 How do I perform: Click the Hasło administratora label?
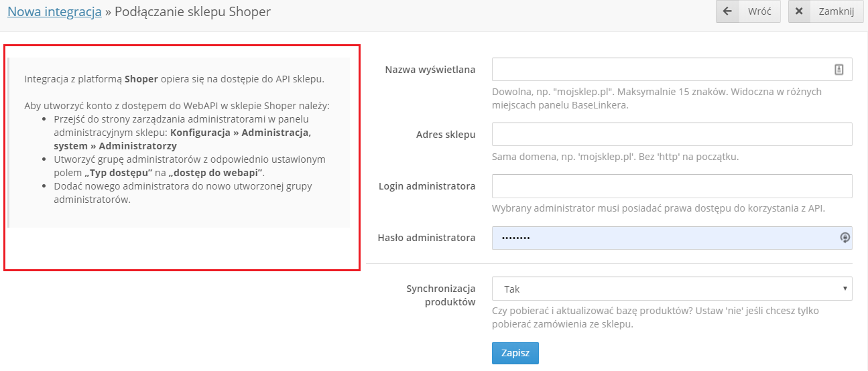pos(426,238)
